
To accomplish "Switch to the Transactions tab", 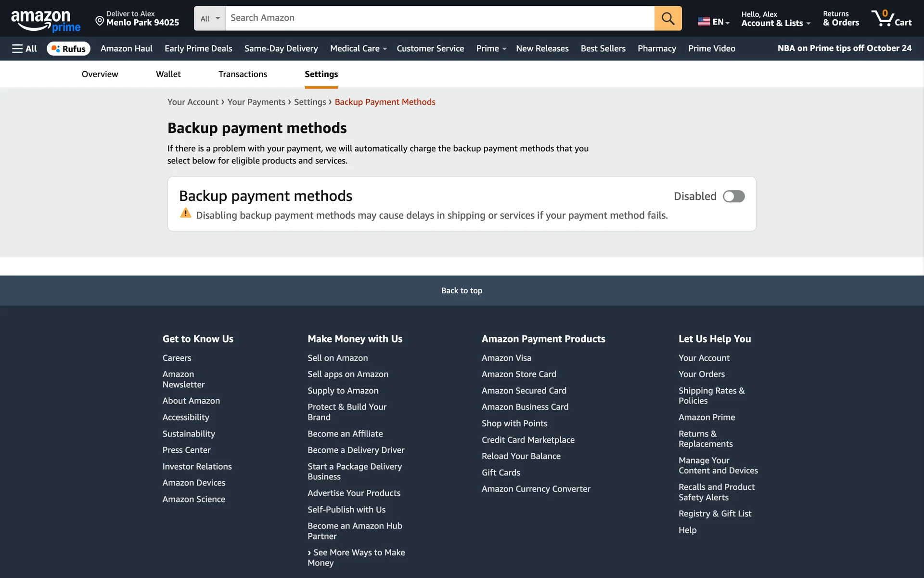I will pyautogui.click(x=243, y=74).
